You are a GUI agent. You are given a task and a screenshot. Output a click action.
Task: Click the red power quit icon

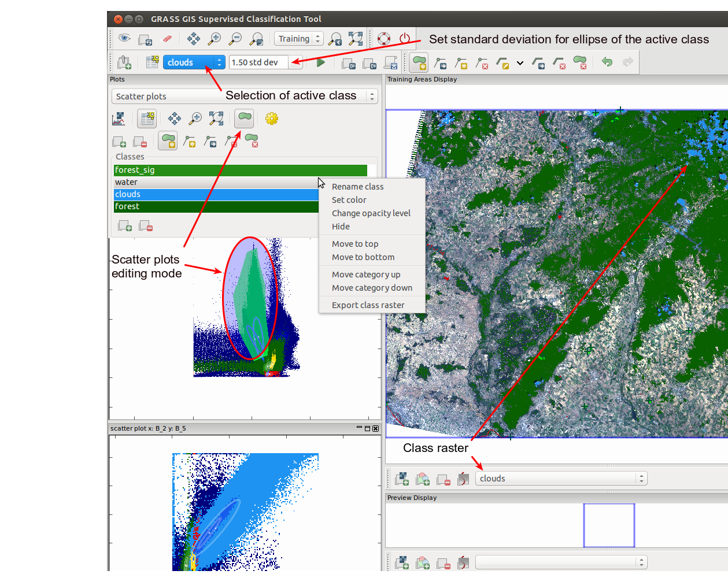point(405,39)
